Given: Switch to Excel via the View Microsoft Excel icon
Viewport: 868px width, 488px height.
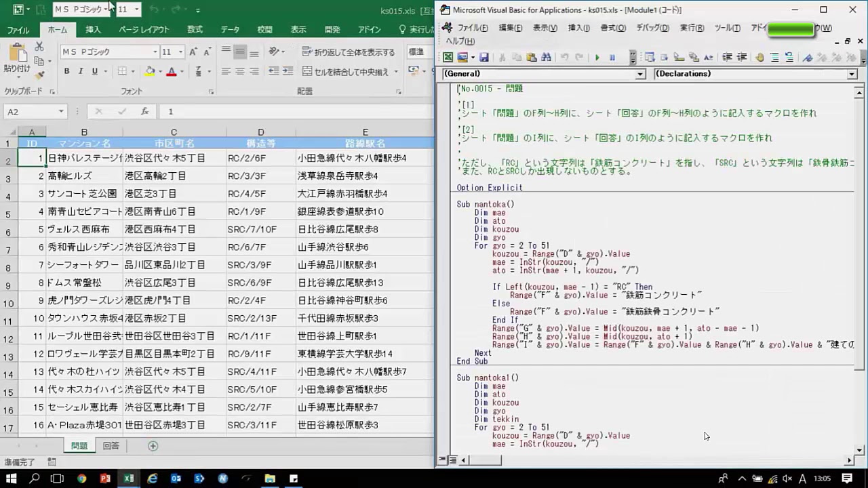Looking at the screenshot, I should coord(448,58).
